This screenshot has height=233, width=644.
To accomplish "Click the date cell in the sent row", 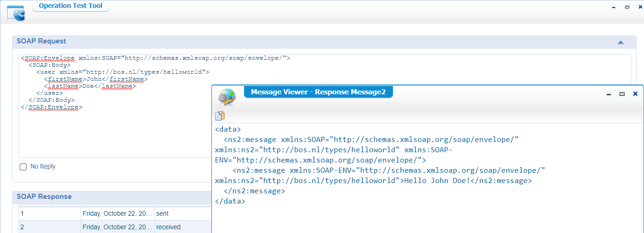I will (x=118, y=213).
